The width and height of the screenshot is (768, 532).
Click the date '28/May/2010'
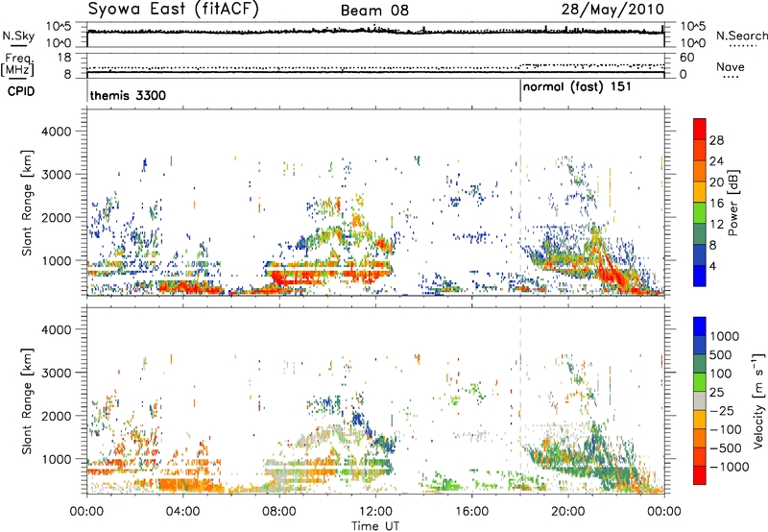coord(612,10)
